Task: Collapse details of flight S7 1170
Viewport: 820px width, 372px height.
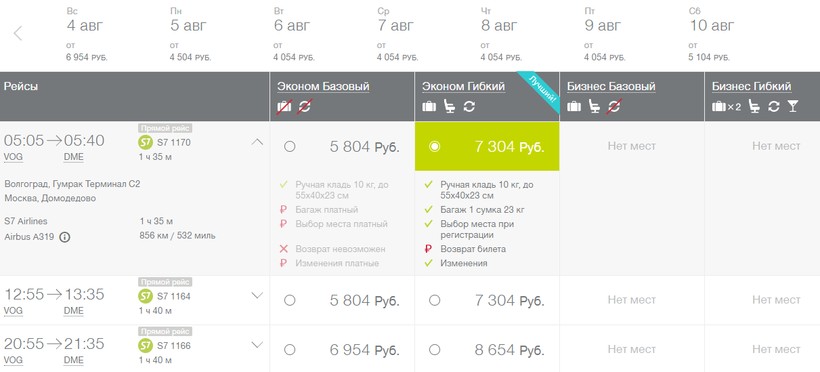Action: click(257, 141)
